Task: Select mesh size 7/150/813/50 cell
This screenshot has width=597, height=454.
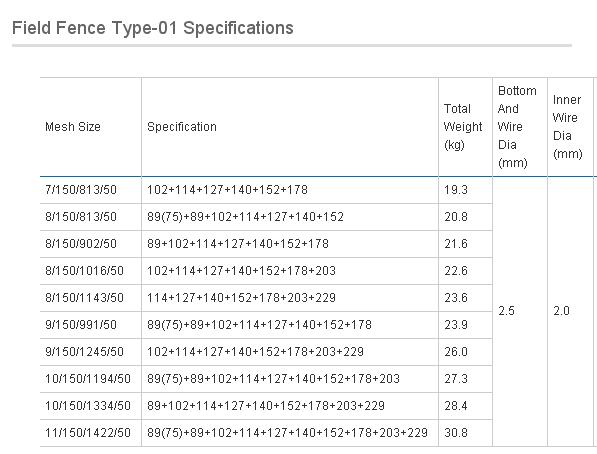Action: 91,190
